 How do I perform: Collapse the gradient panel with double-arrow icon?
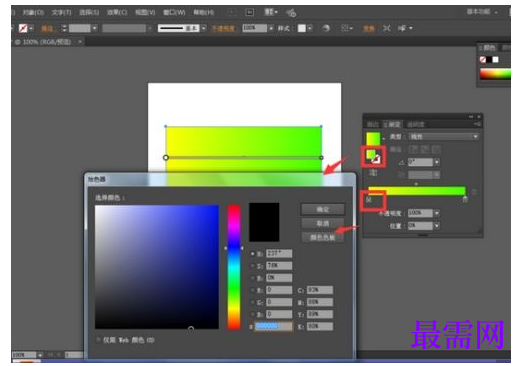471,117
